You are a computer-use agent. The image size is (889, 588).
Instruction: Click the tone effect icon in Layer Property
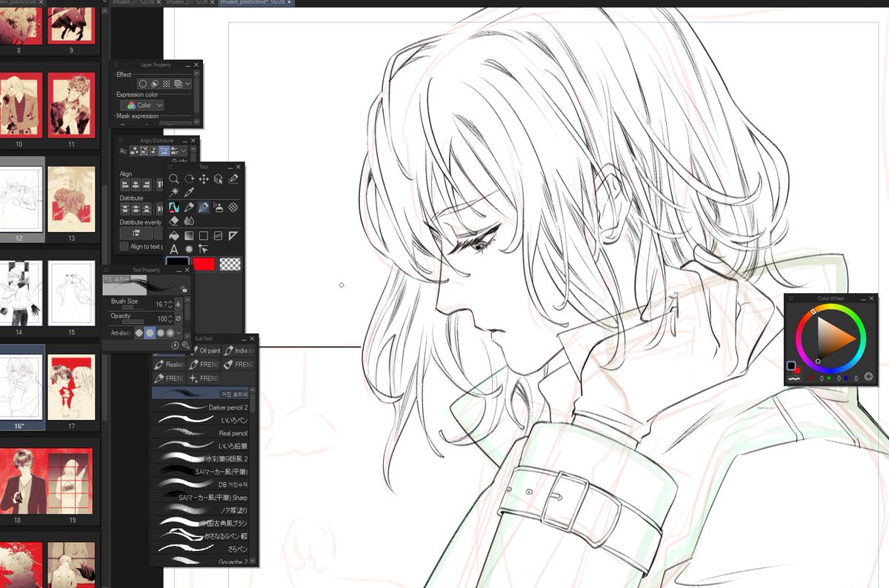166,84
